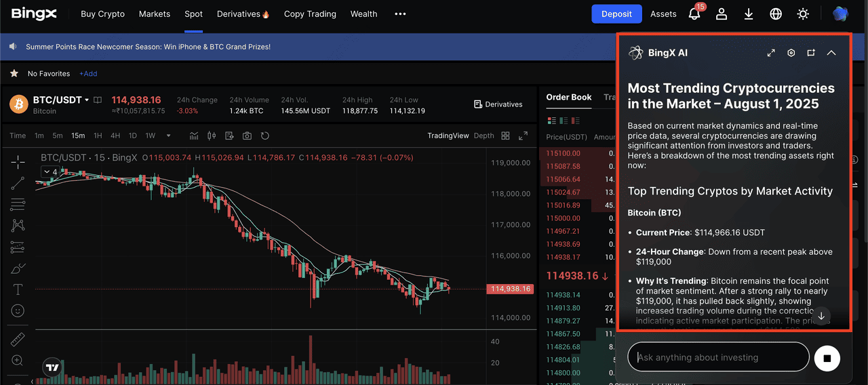Viewport: 868px width, 385px height.
Task: Select the XABCD pattern tool
Action: click(x=18, y=225)
